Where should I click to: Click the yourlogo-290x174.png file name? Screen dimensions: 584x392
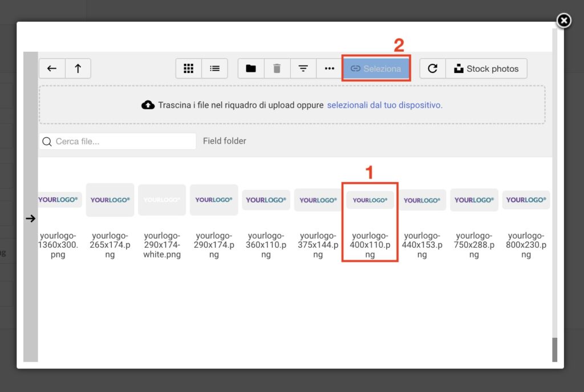click(x=214, y=245)
